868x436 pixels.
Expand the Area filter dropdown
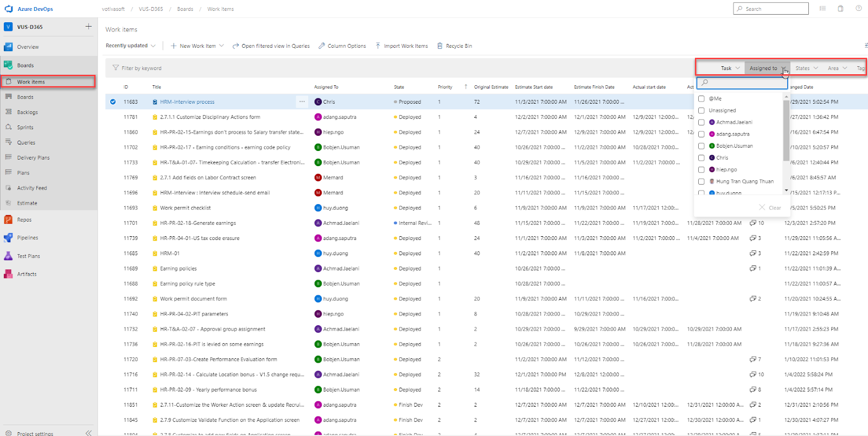(x=837, y=68)
